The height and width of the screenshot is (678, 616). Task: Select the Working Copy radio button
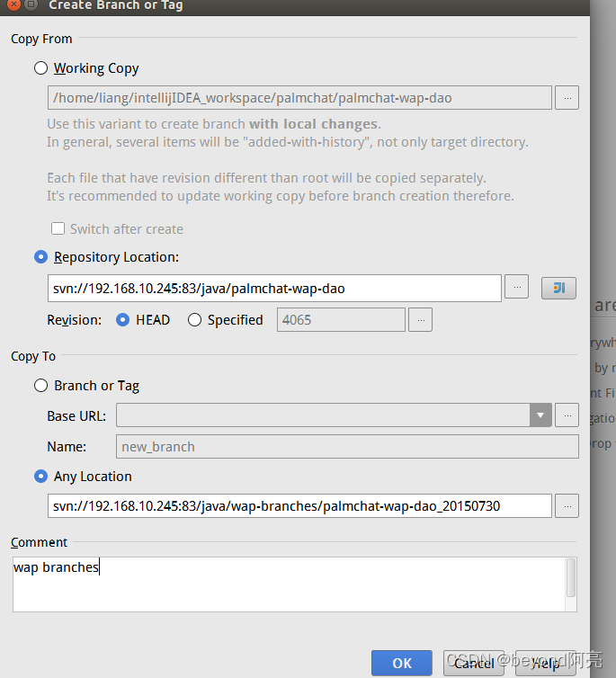coord(40,67)
